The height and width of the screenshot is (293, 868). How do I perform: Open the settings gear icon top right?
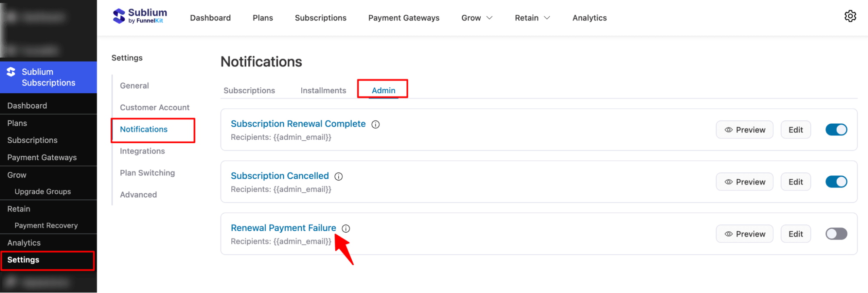850,16
